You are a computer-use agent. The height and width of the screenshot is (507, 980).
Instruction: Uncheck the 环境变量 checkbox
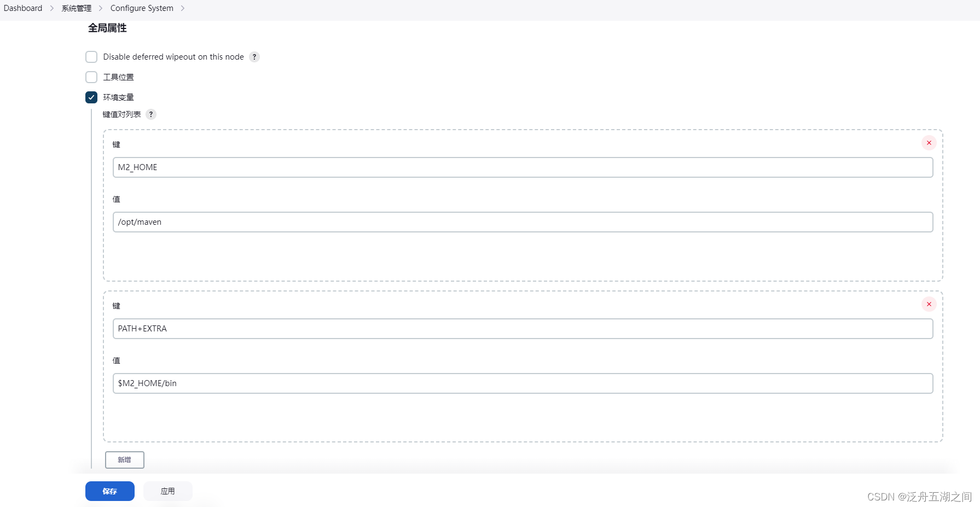(91, 97)
